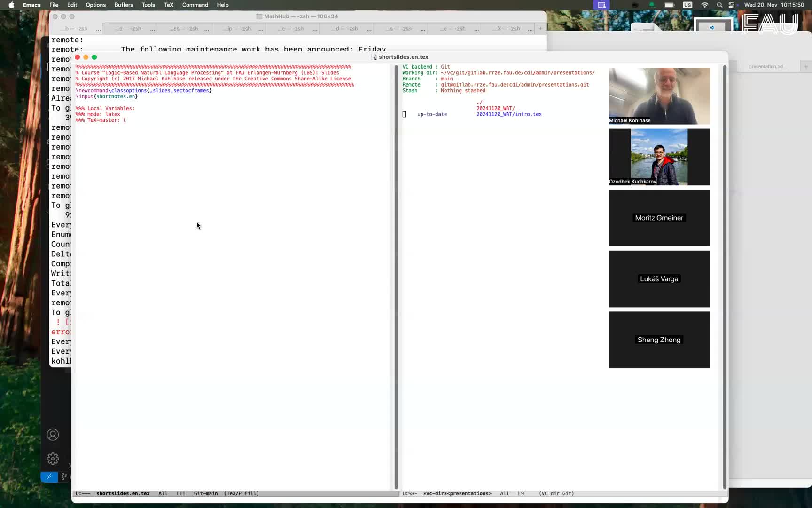Click the highlighted blue terminal icon in the sidebar

(x=49, y=476)
